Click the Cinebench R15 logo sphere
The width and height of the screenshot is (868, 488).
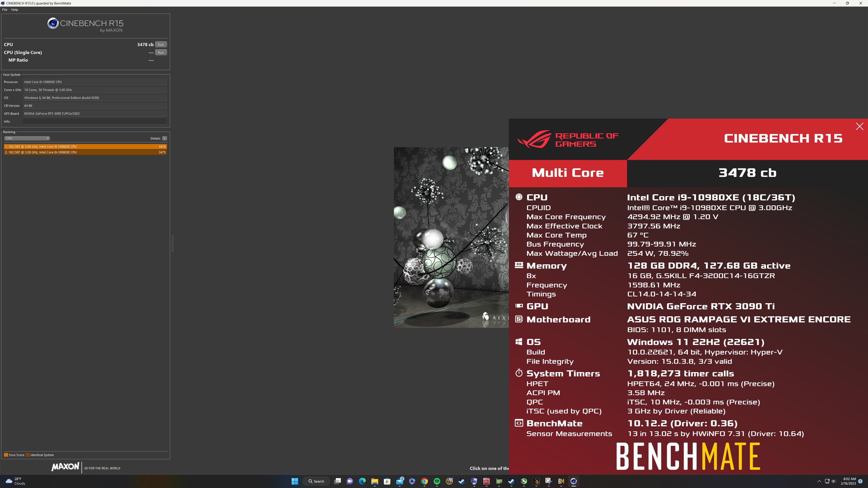tap(53, 23)
